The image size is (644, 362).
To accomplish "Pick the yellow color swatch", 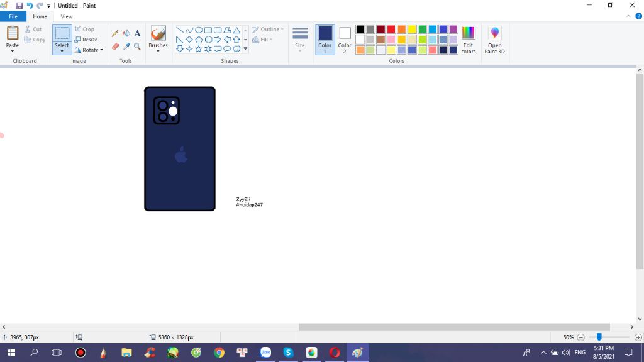I will (x=412, y=29).
